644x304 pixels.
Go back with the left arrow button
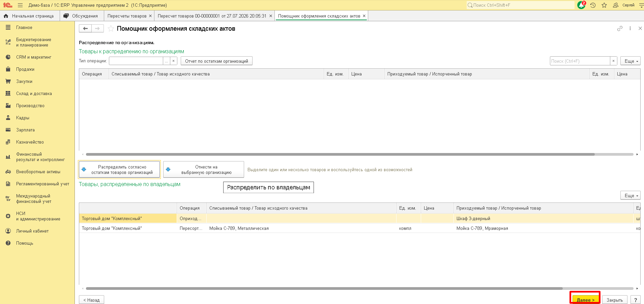tap(85, 29)
